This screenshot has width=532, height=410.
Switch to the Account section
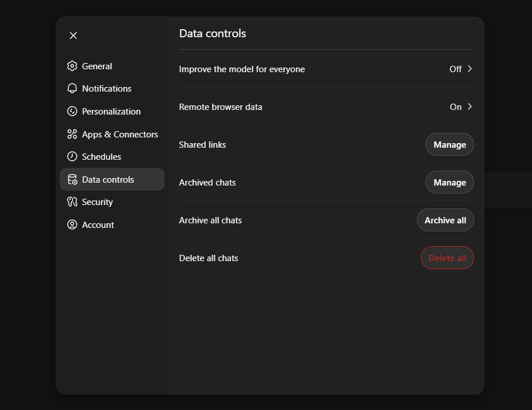pos(97,224)
